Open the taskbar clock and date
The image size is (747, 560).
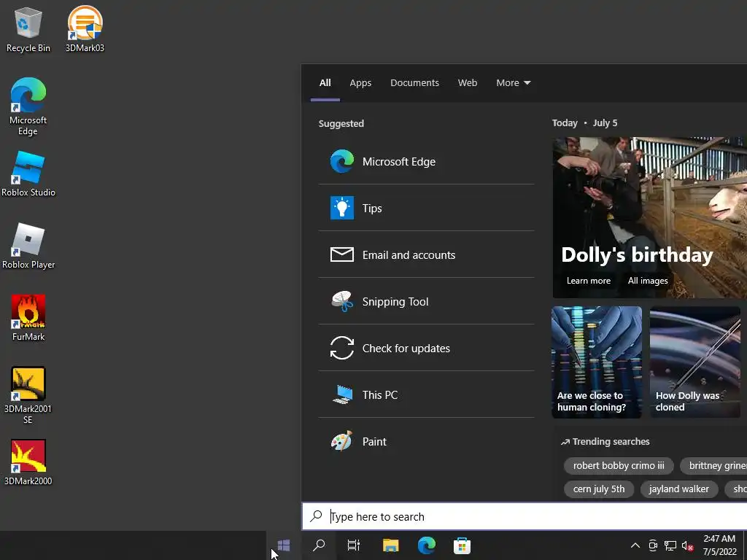pos(719,545)
